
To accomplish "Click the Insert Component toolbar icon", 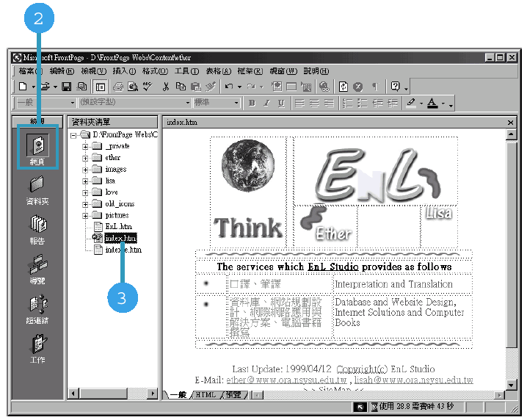I will point(277,87).
